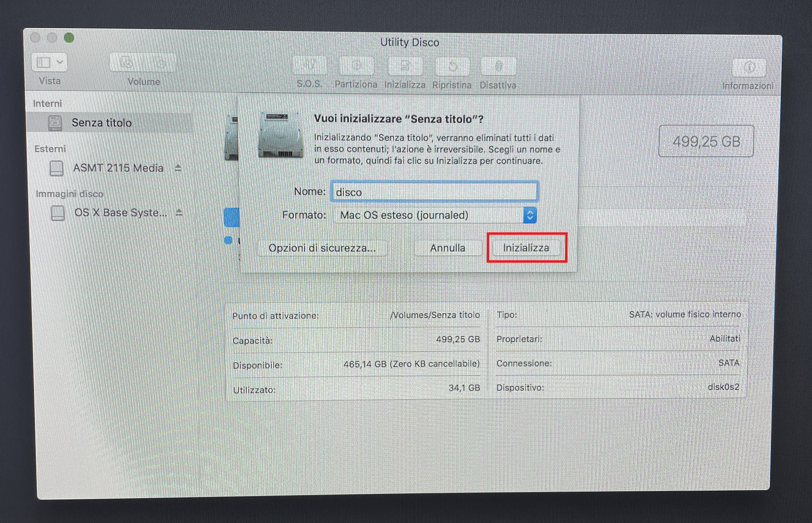Viewport: 812px width, 523px height.
Task: Click the Annulla button
Action: 448,248
